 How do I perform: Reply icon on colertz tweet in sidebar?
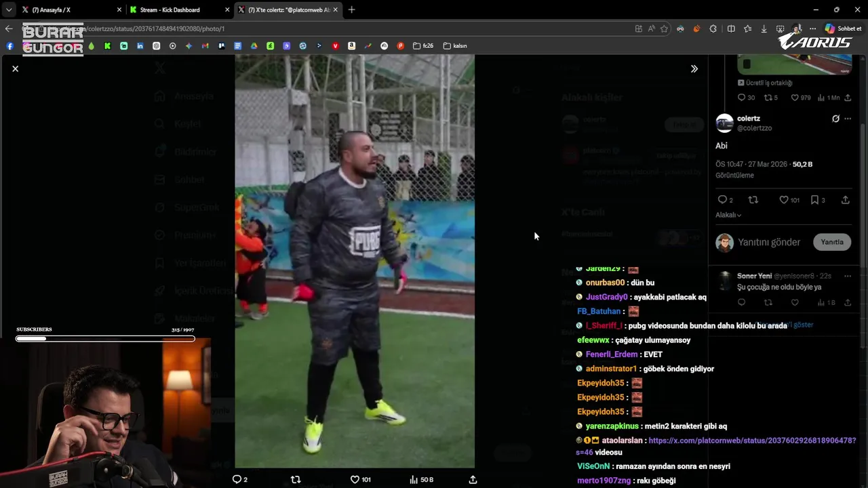[722, 200]
